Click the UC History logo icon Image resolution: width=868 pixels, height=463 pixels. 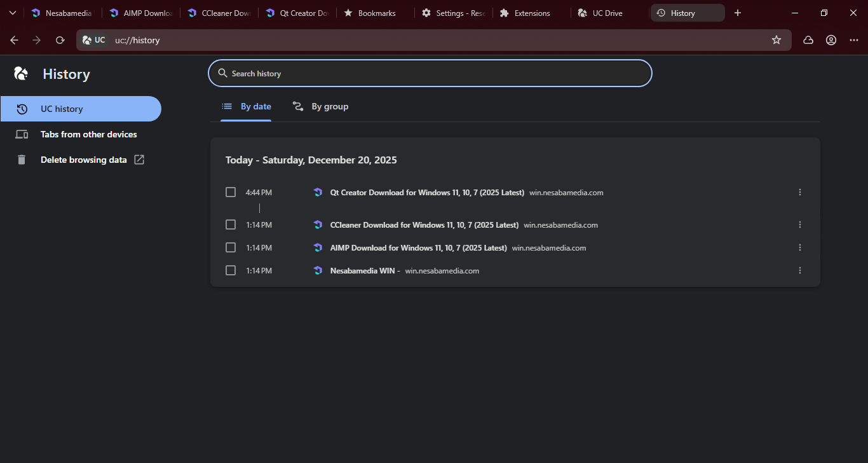pyautogui.click(x=21, y=74)
